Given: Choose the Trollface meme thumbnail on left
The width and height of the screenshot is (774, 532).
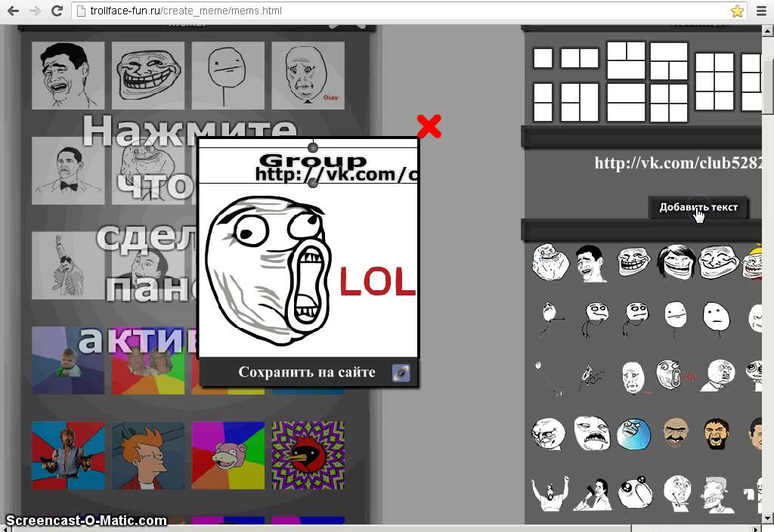Looking at the screenshot, I should pyautogui.click(x=148, y=76).
